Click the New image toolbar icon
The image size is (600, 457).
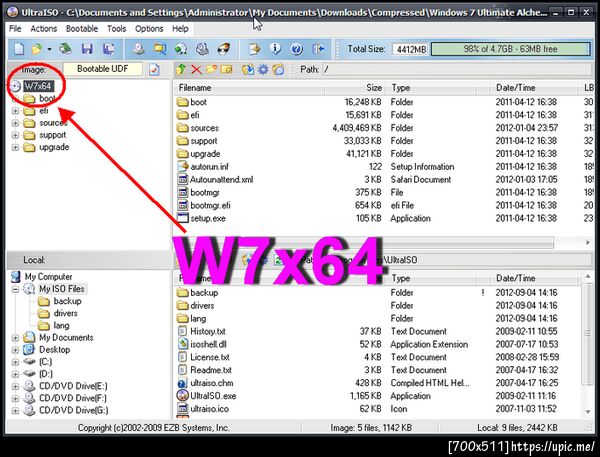click(x=18, y=49)
